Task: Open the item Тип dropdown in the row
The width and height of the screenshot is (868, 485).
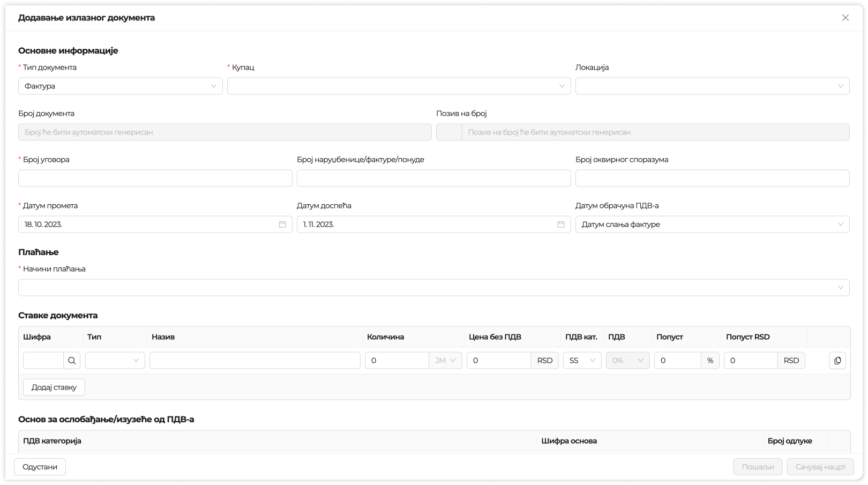Action: click(115, 361)
